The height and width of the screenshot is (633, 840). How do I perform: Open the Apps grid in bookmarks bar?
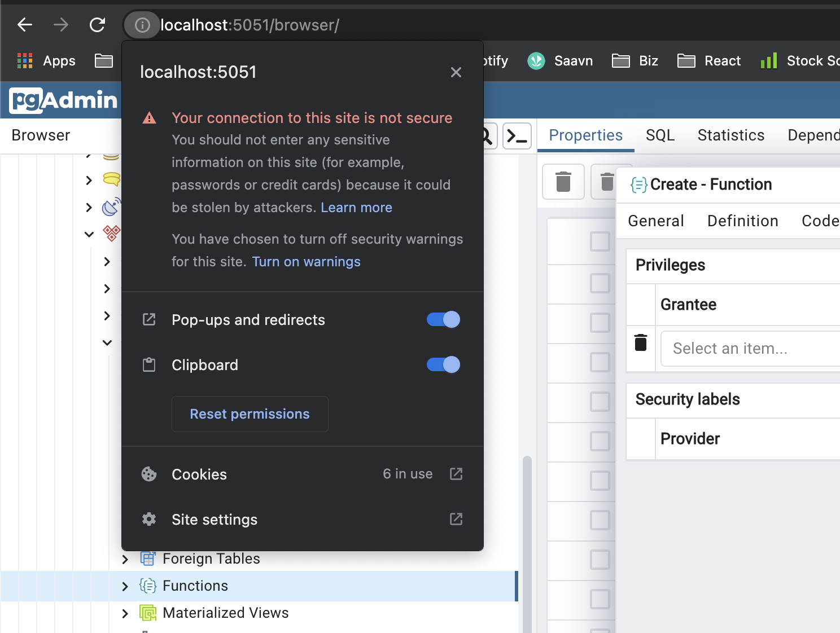click(25, 60)
